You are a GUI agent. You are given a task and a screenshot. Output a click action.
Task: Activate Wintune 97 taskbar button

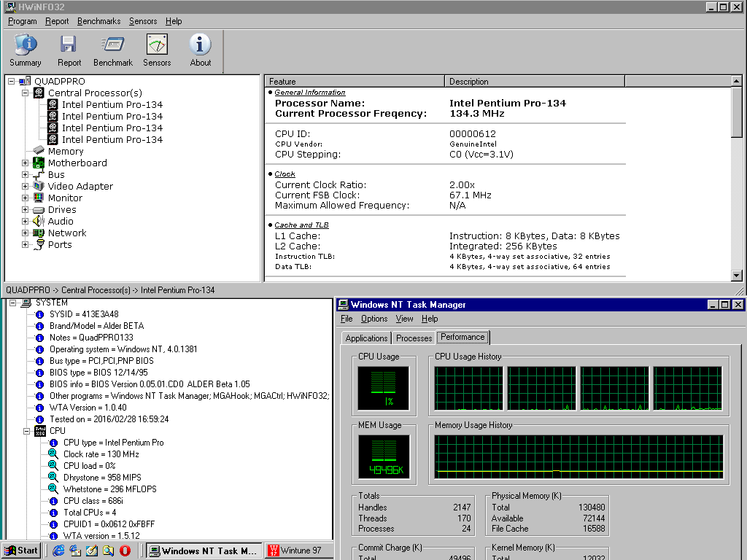point(298,551)
